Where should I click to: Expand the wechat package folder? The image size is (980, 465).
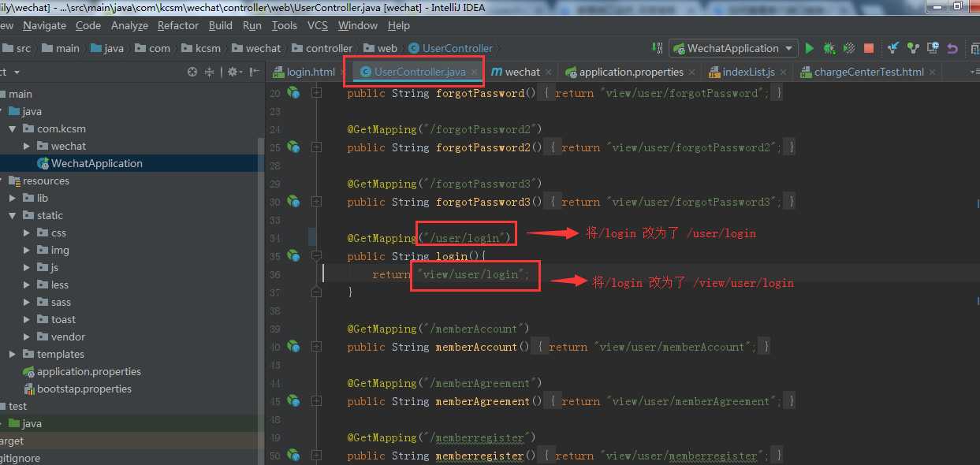click(27, 146)
